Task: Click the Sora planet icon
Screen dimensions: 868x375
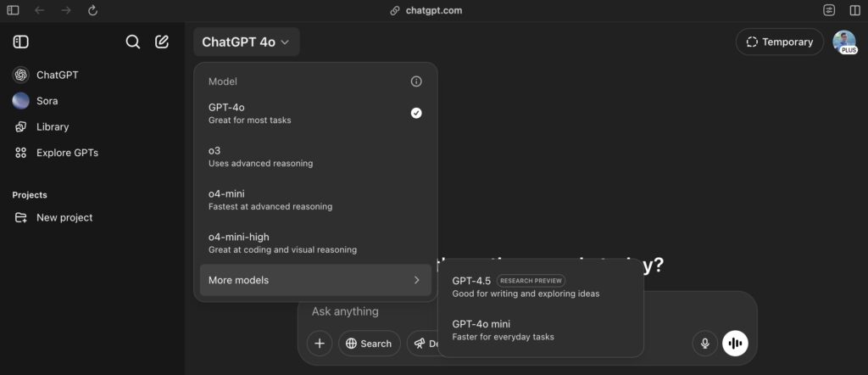Action: point(20,101)
